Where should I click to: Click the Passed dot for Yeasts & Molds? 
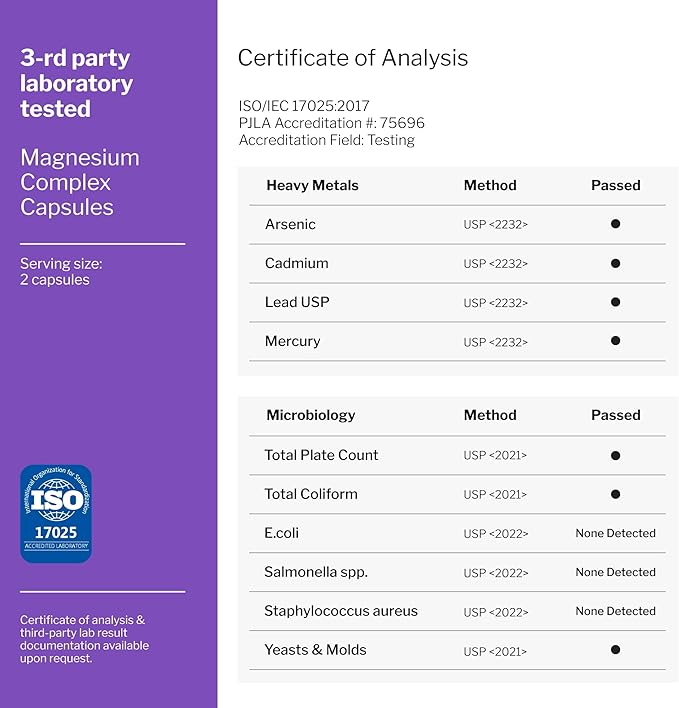click(615, 650)
